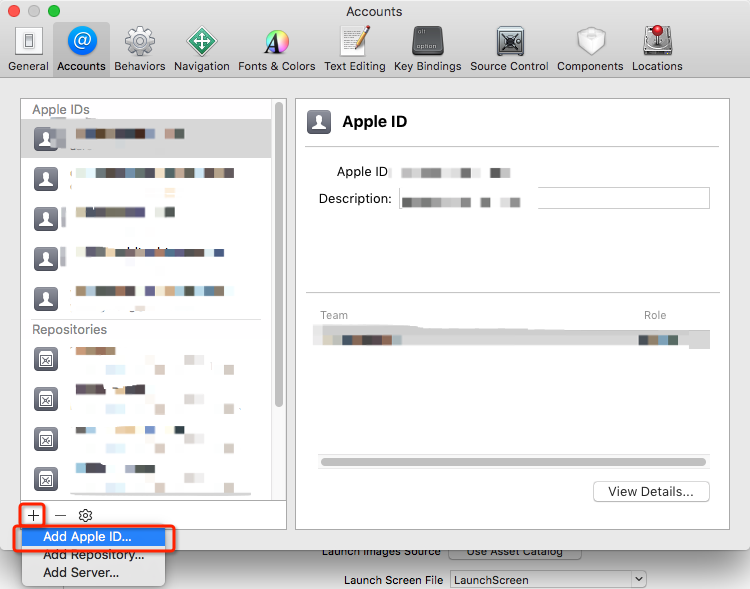Open the Locations preferences pane

657,48
